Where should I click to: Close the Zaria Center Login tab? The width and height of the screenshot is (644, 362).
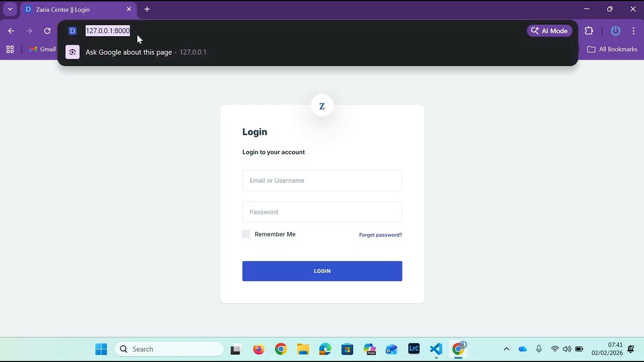point(129,9)
